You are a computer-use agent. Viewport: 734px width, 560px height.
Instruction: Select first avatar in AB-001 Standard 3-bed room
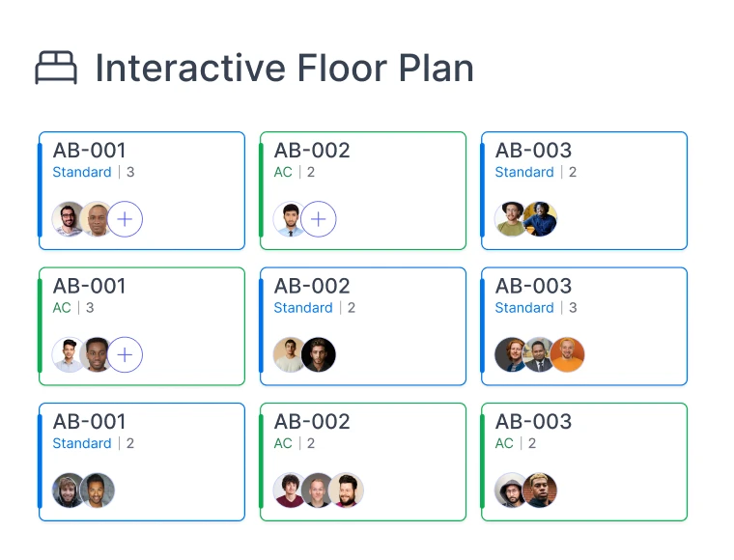70,219
